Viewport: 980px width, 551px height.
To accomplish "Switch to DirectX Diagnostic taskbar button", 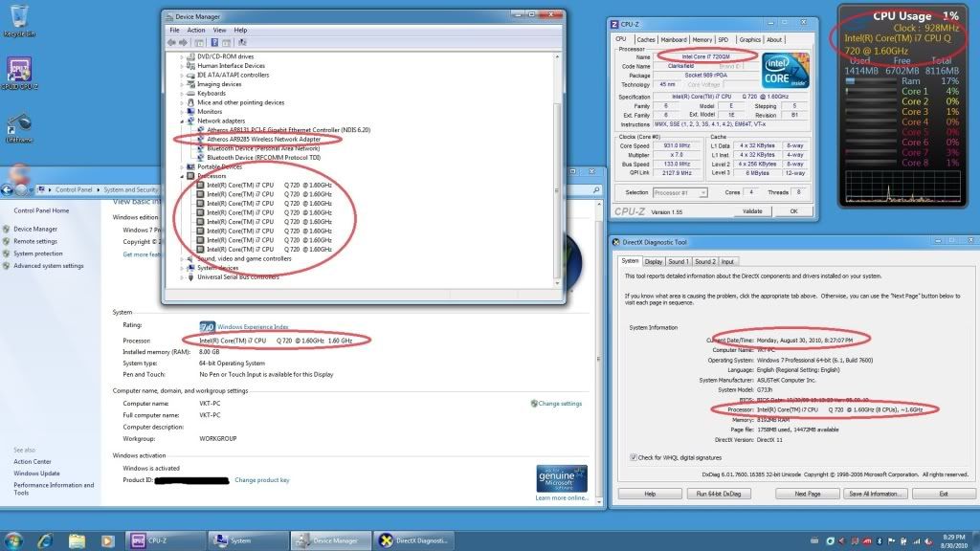I will click(414, 541).
